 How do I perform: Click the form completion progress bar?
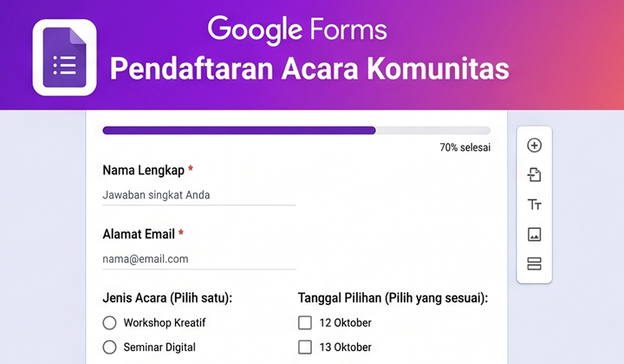pyautogui.click(x=296, y=131)
